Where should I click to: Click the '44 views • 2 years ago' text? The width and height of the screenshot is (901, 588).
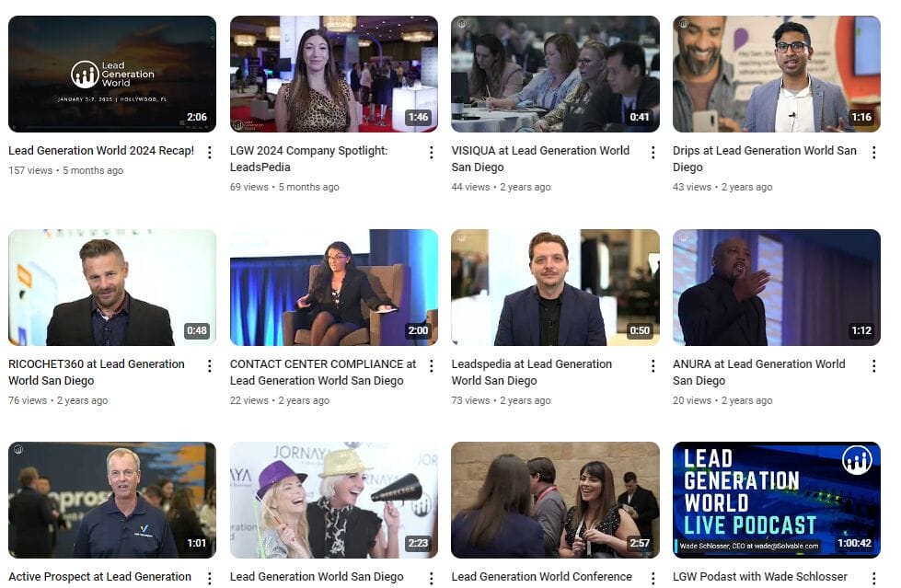point(501,187)
